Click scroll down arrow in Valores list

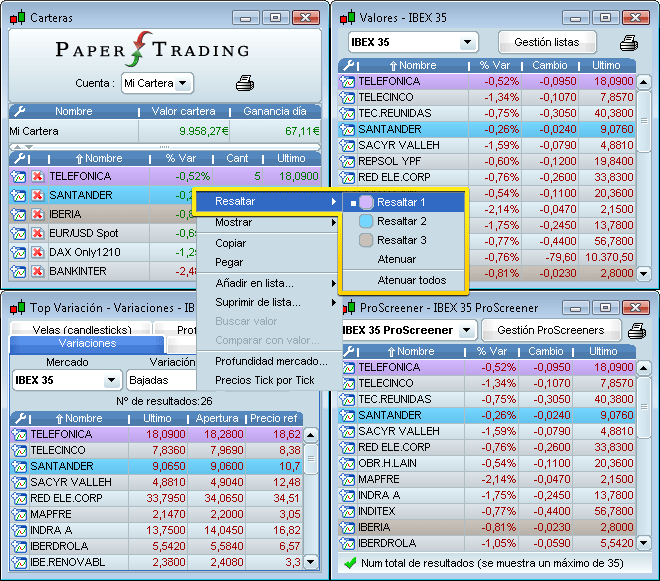643,274
